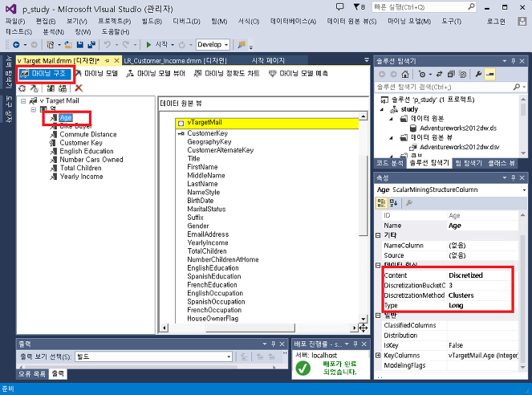Select Adventureworks2012dw.ds in Solution Explorer
The width and height of the screenshot is (532, 395).
click(x=458, y=128)
